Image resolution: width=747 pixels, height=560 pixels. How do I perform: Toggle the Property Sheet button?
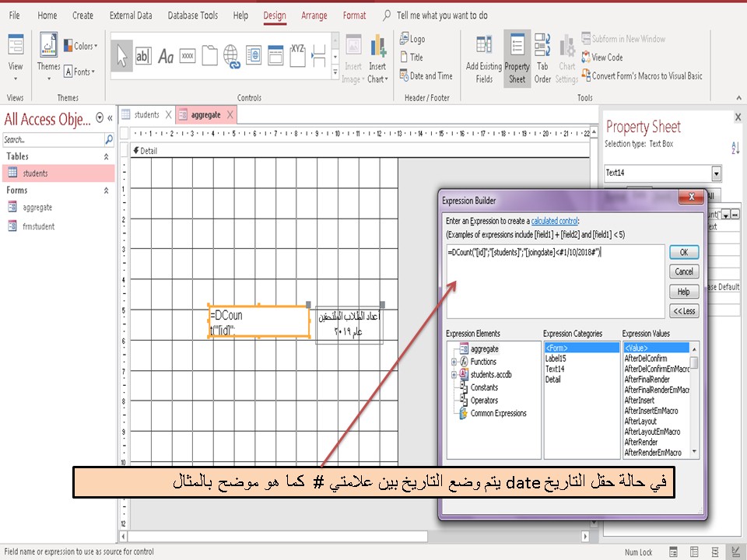(x=517, y=58)
